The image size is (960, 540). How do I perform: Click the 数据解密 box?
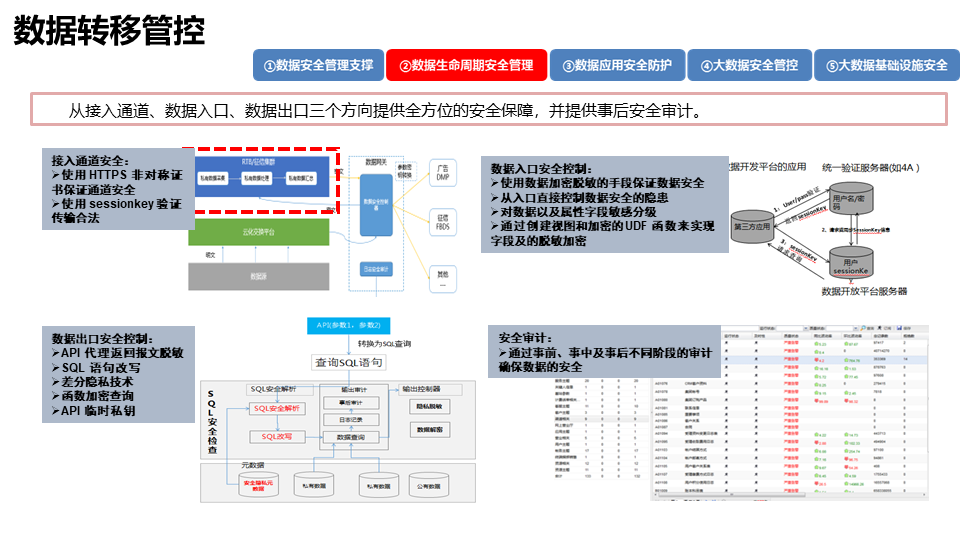pos(429,430)
